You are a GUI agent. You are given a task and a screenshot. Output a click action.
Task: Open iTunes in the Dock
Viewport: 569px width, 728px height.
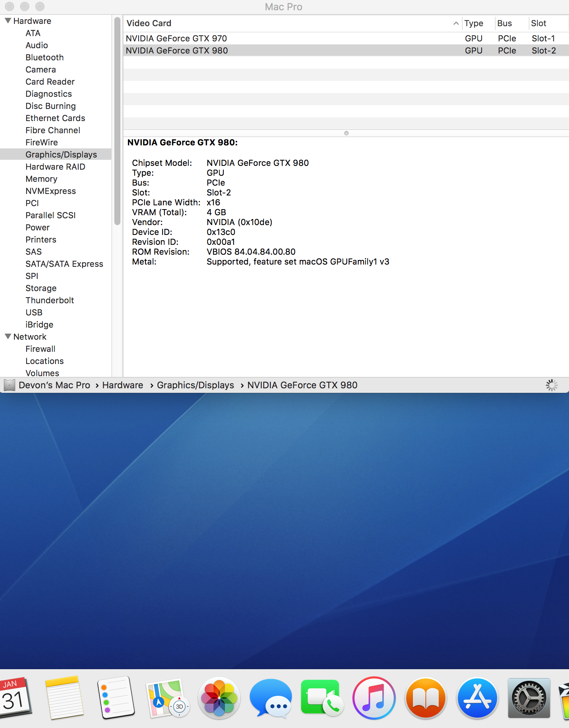(374, 698)
